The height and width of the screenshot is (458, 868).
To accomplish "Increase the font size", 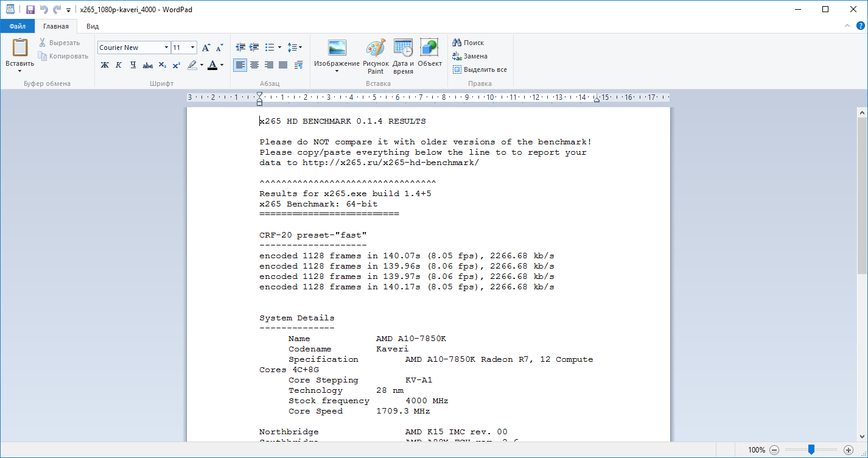I will 206,48.
